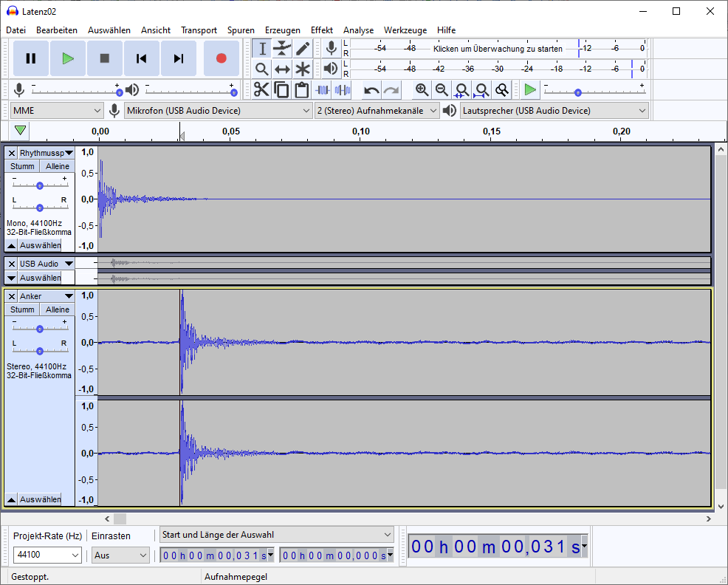Click Auswählen button on Rhythmussp track
Viewport: 728px width, 585px height.
click(x=40, y=245)
